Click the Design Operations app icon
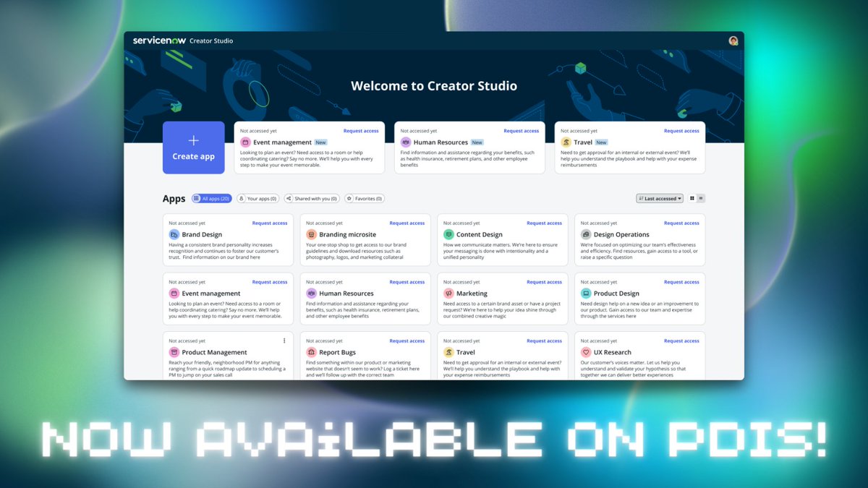This screenshot has width=868, height=488. 586,234
